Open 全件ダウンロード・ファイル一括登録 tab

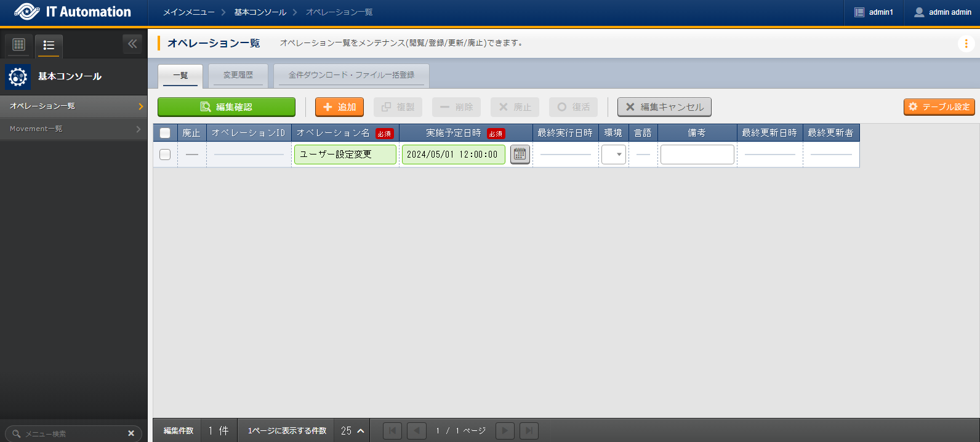(351, 75)
